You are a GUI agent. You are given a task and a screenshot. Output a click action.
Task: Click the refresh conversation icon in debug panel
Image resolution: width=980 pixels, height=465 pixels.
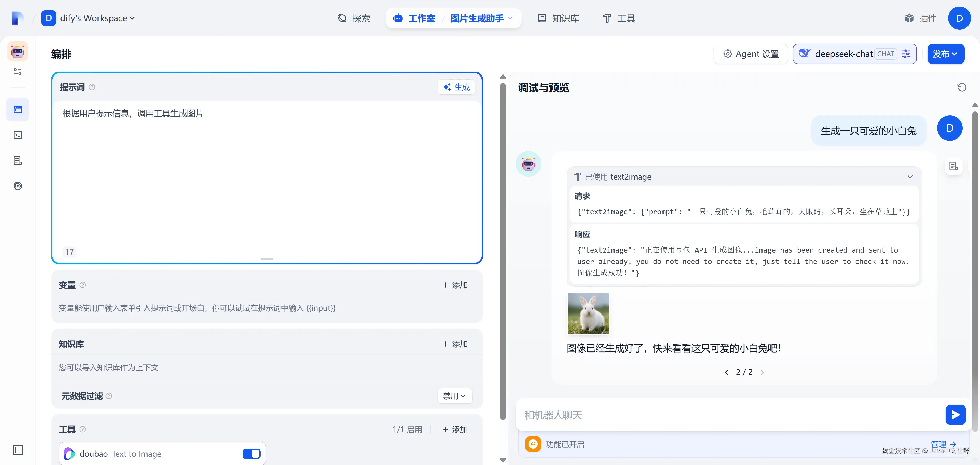click(x=961, y=87)
